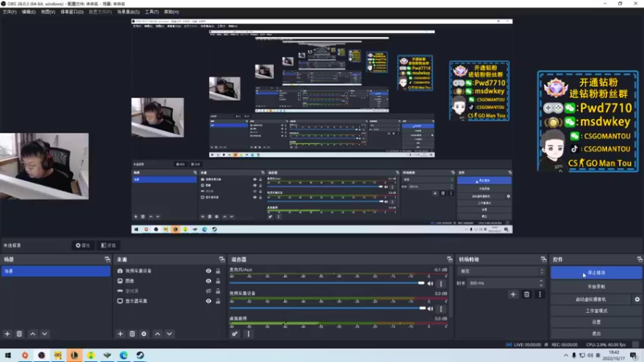Click 启动虚拟摄像机 virtual camera button

(x=591, y=299)
